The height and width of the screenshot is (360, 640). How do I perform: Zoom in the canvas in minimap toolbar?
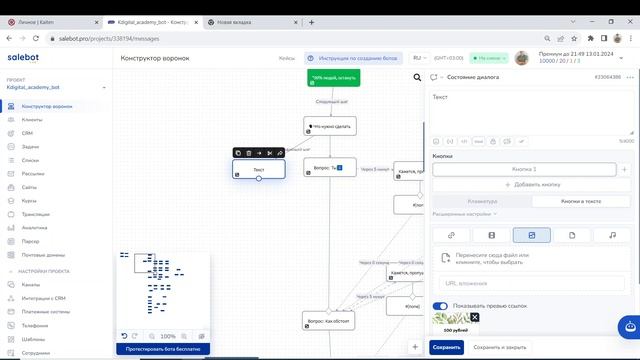184,336
